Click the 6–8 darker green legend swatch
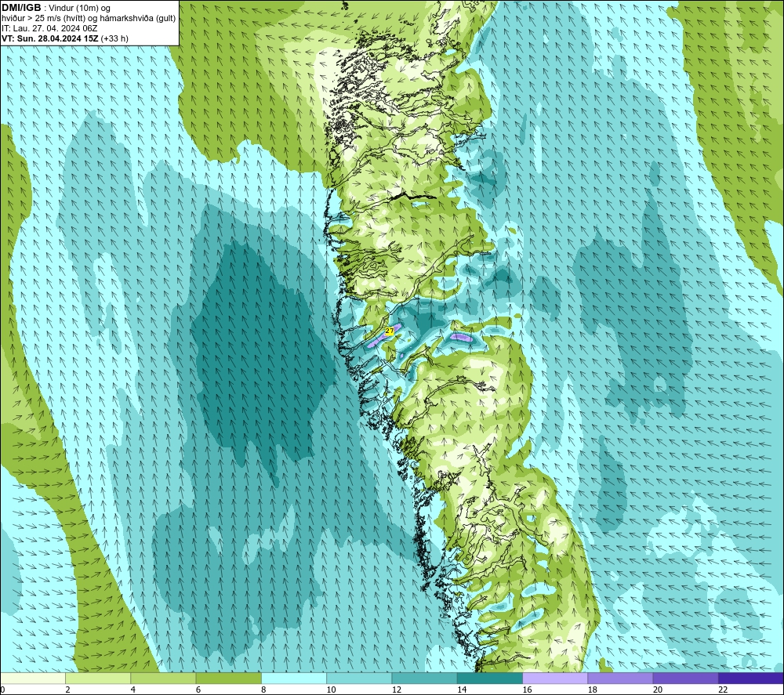This screenshot has height=695, width=784. click(x=228, y=678)
